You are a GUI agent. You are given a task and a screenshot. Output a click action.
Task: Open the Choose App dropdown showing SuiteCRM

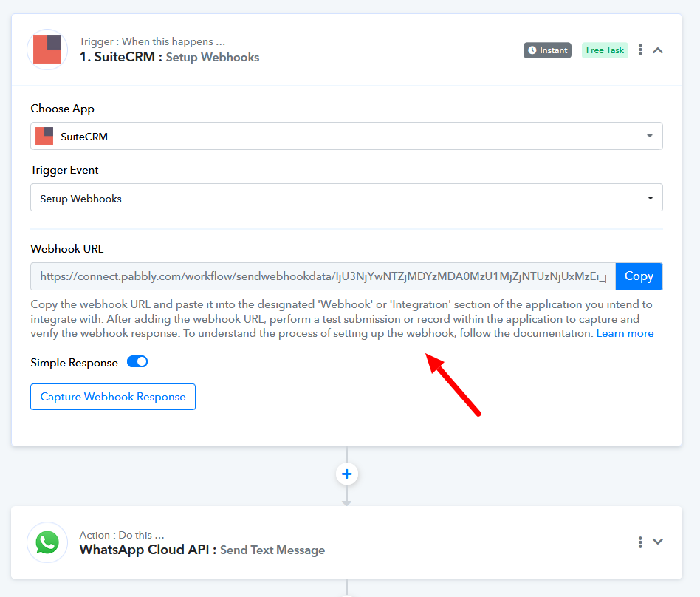pos(346,136)
